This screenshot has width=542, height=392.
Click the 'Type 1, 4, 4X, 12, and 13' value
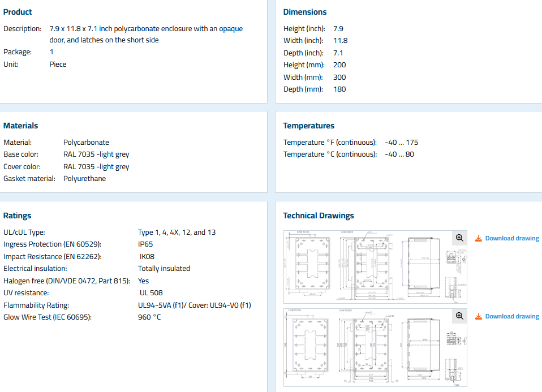(177, 232)
